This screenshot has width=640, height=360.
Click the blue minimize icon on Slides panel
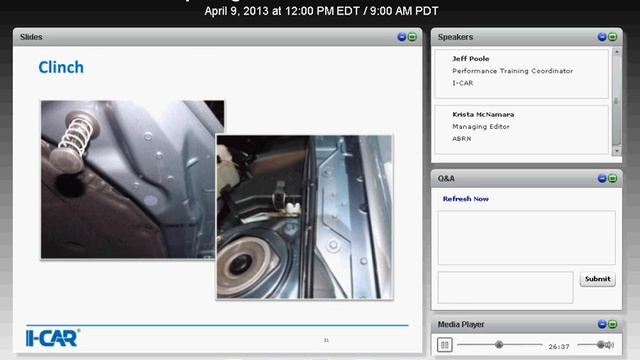(x=402, y=37)
